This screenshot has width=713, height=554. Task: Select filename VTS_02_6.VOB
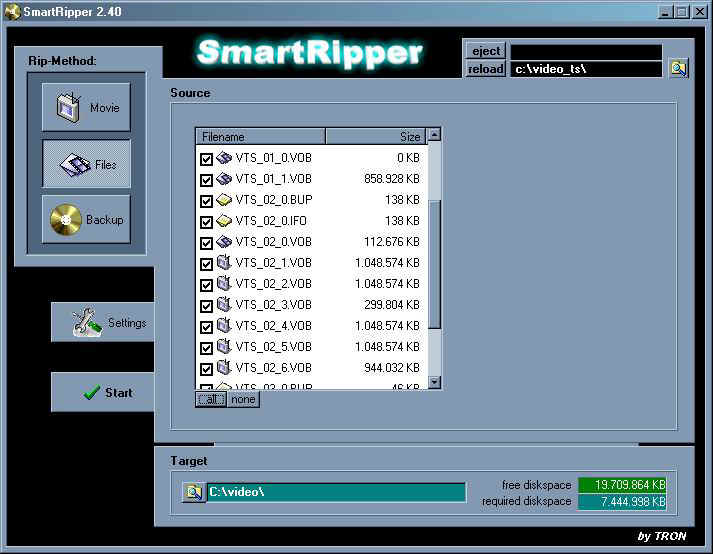273,367
